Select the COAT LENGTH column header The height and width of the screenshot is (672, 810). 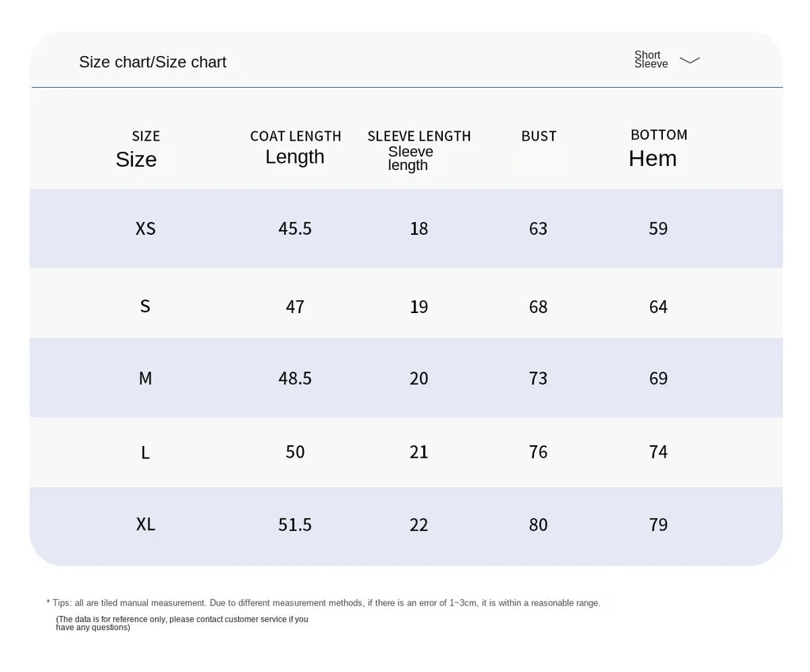296,148
